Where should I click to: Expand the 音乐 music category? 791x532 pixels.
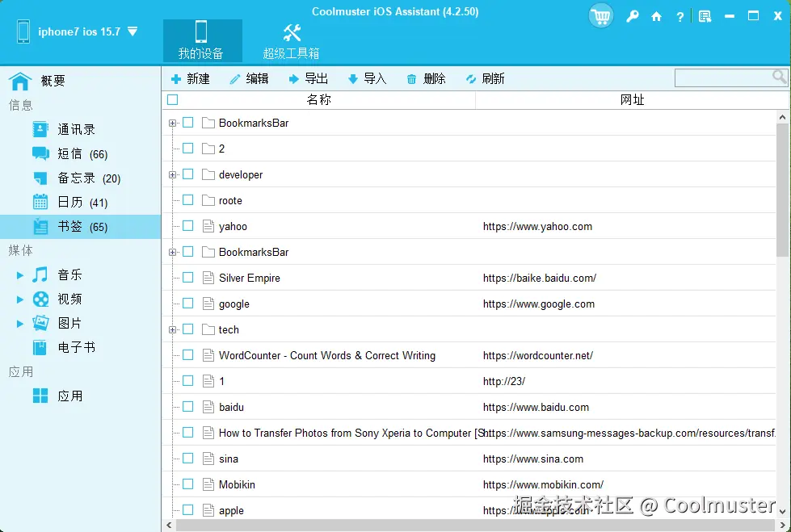click(19, 274)
